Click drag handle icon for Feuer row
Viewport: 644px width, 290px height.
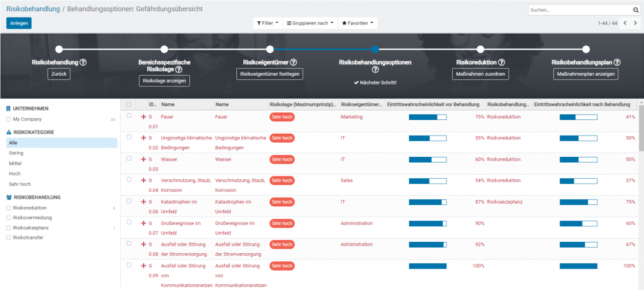pos(143,117)
